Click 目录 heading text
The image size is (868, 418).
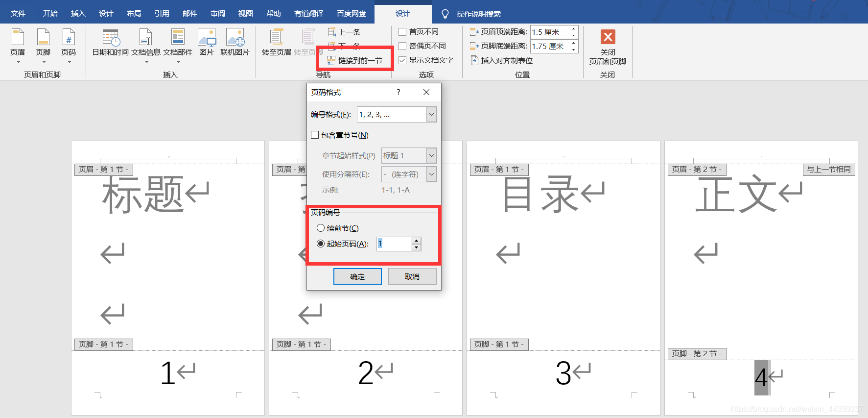point(541,194)
